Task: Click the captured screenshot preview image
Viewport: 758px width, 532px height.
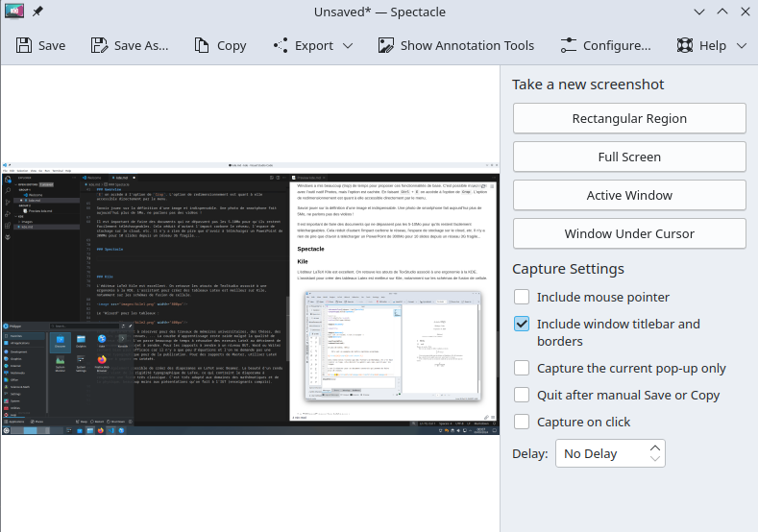Action: click(x=250, y=299)
